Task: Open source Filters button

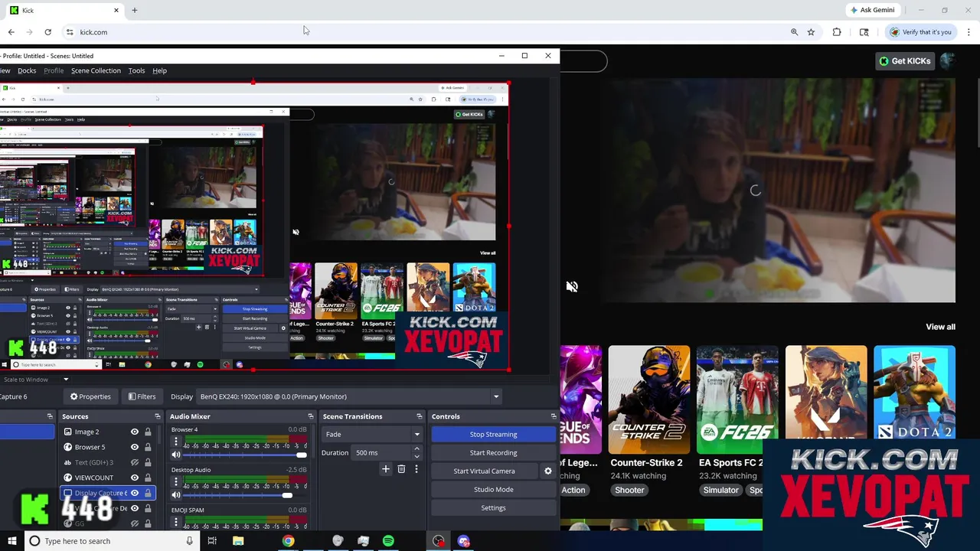Action: [142, 396]
